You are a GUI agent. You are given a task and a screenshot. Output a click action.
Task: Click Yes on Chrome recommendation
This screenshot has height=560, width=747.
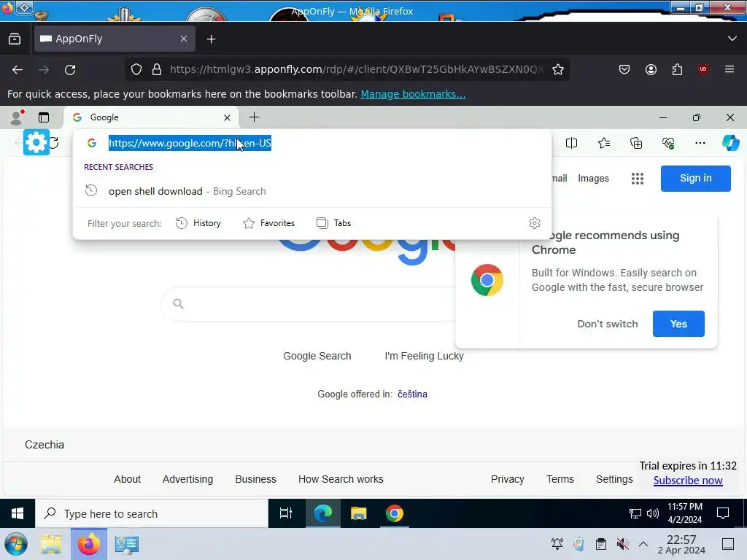coord(678,324)
